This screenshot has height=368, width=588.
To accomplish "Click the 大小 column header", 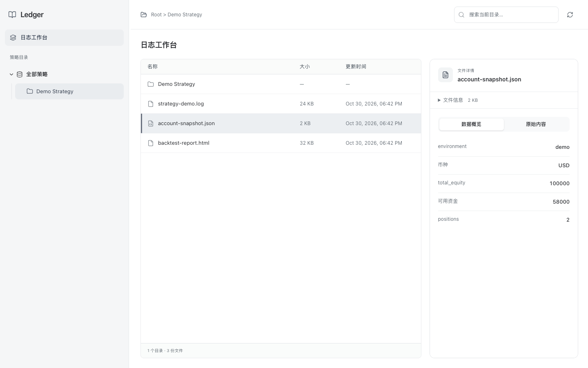I will (305, 67).
